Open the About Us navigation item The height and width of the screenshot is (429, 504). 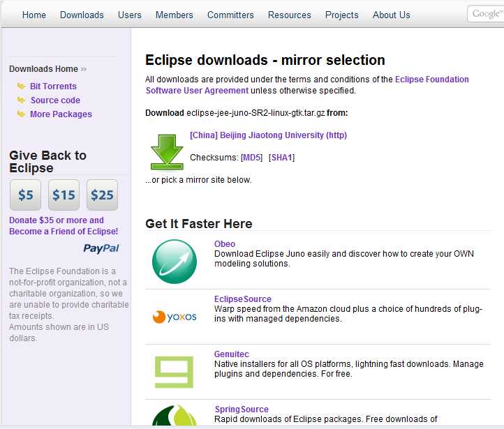pyautogui.click(x=391, y=15)
